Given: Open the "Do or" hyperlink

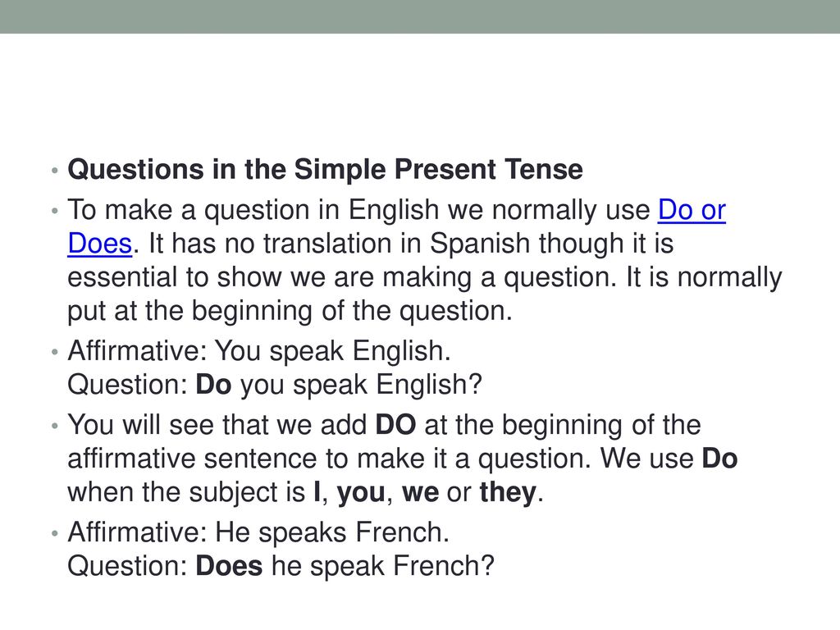Looking at the screenshot, I should [692, 210].
